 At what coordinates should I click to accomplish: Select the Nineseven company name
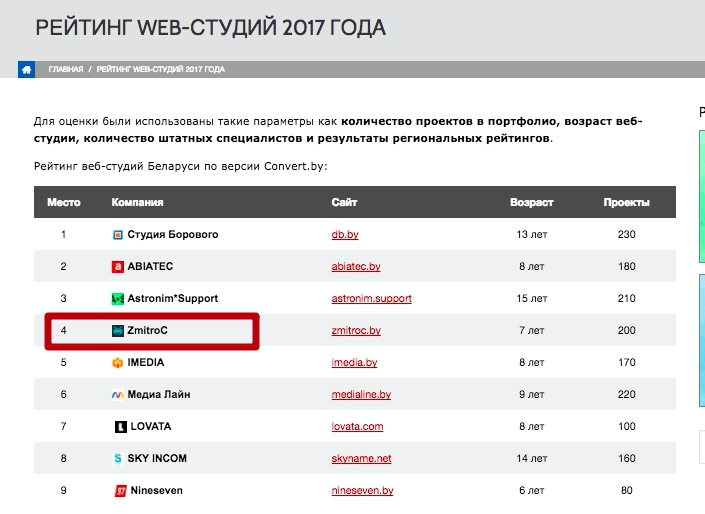point(156,490)
